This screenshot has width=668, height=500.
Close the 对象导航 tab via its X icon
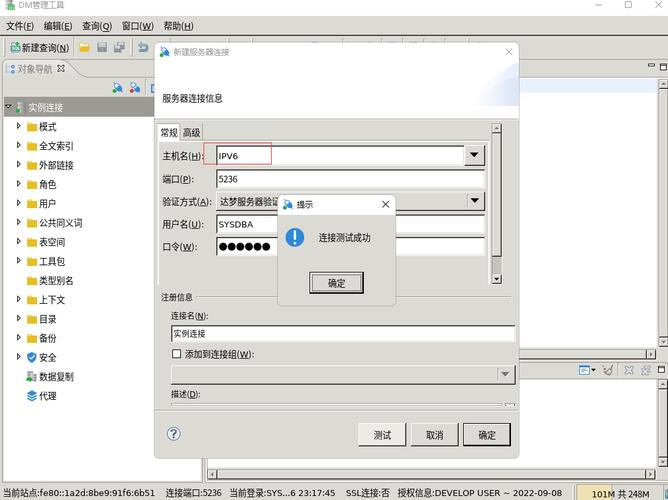tap(61, 68)
